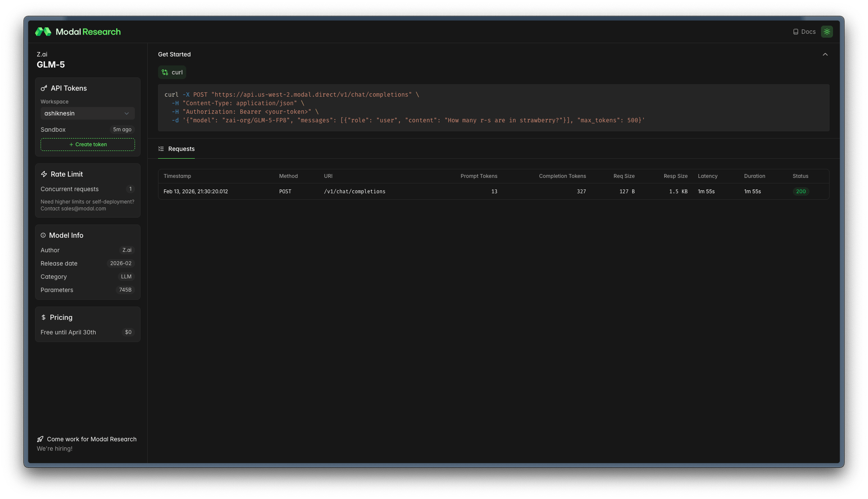Click the API Tokens key icon
868x499 pixels.
pos(44,88)
